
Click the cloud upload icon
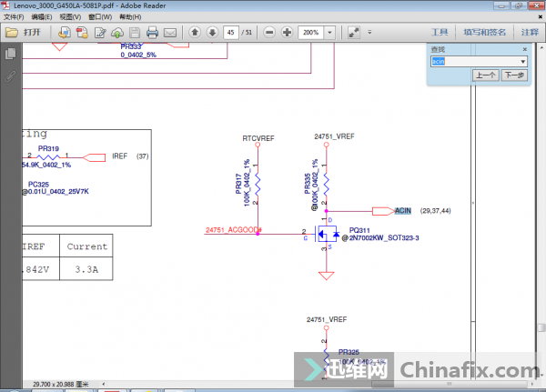click(117, 33)
